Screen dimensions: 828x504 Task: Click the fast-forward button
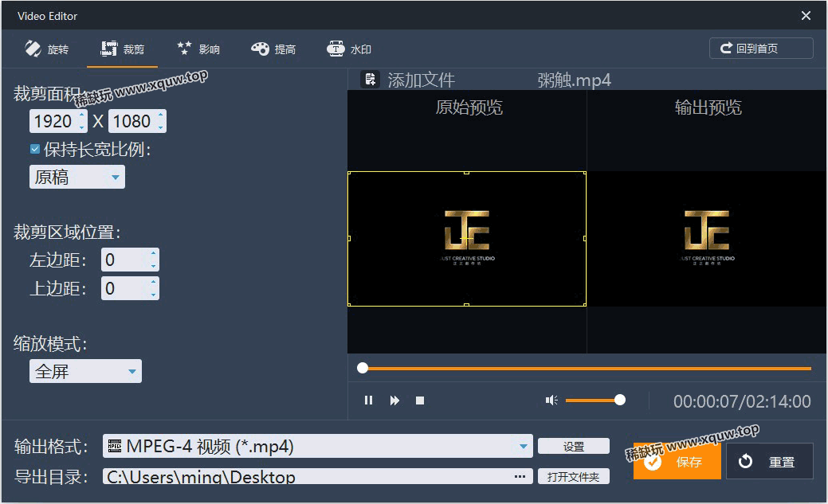pyautogui.click(x=394, y=400)
